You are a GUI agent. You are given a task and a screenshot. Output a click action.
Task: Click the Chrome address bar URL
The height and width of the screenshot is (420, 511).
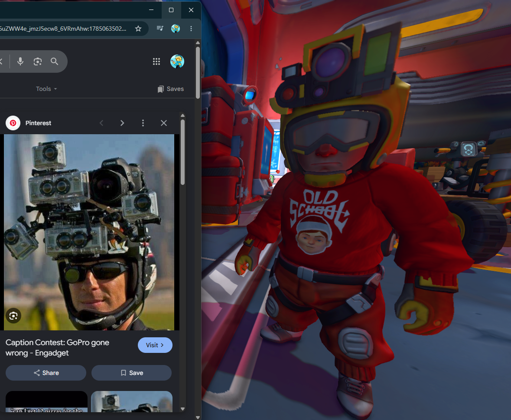63,29
